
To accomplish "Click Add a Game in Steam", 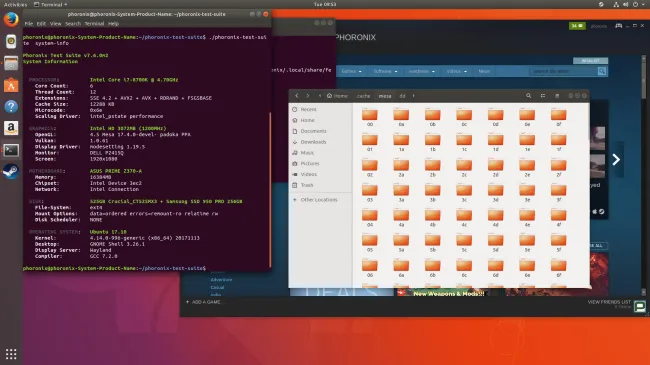I will coord(204,302).
